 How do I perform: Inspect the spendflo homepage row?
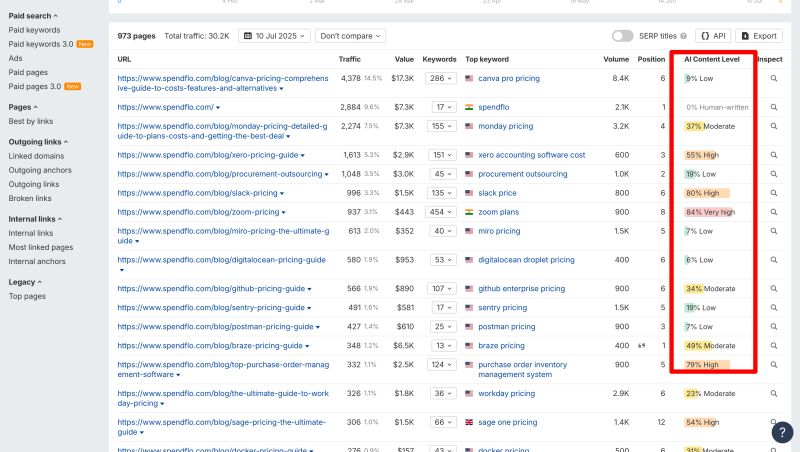(x=773, y=107)
